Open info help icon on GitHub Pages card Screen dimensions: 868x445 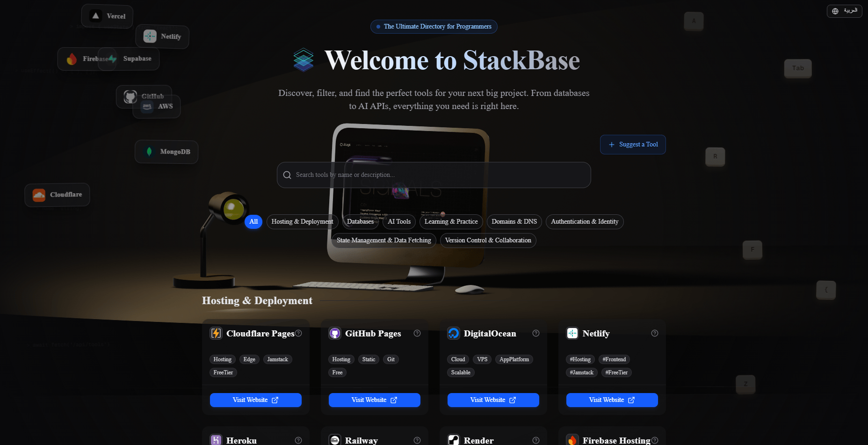point(417,333)
